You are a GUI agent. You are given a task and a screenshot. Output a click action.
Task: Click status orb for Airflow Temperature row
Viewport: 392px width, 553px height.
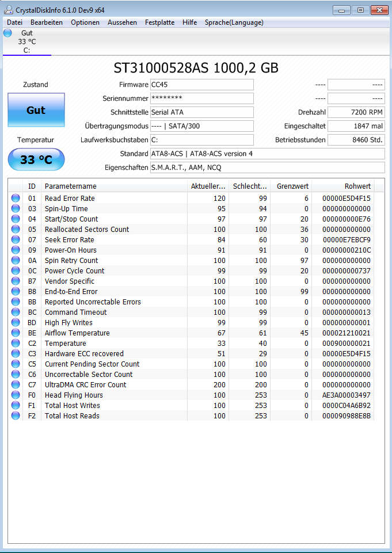(x=16, y=333)
